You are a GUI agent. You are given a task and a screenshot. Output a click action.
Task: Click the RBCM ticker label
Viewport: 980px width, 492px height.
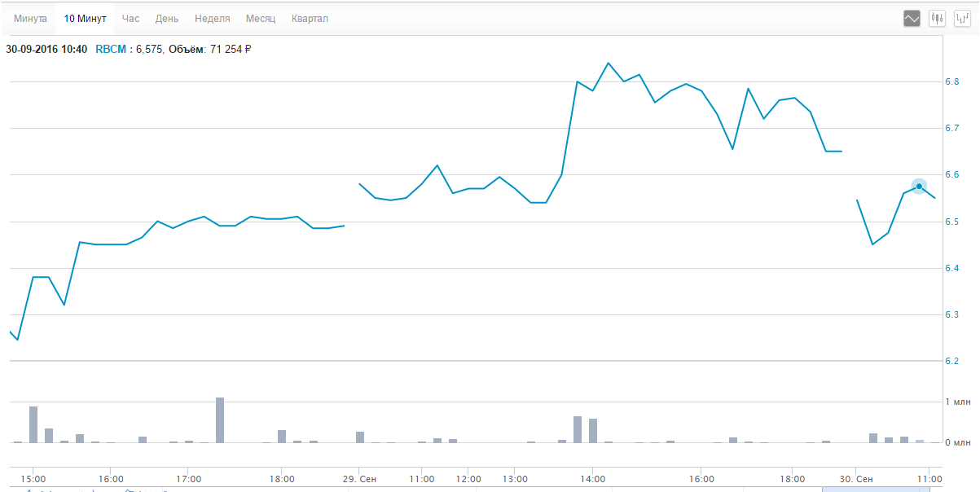pos(111,49)
